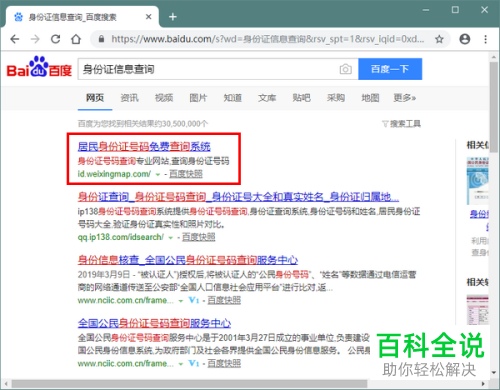500x390 pixels.
Task: Click the Baidu logo
Action: click(39, 67)
